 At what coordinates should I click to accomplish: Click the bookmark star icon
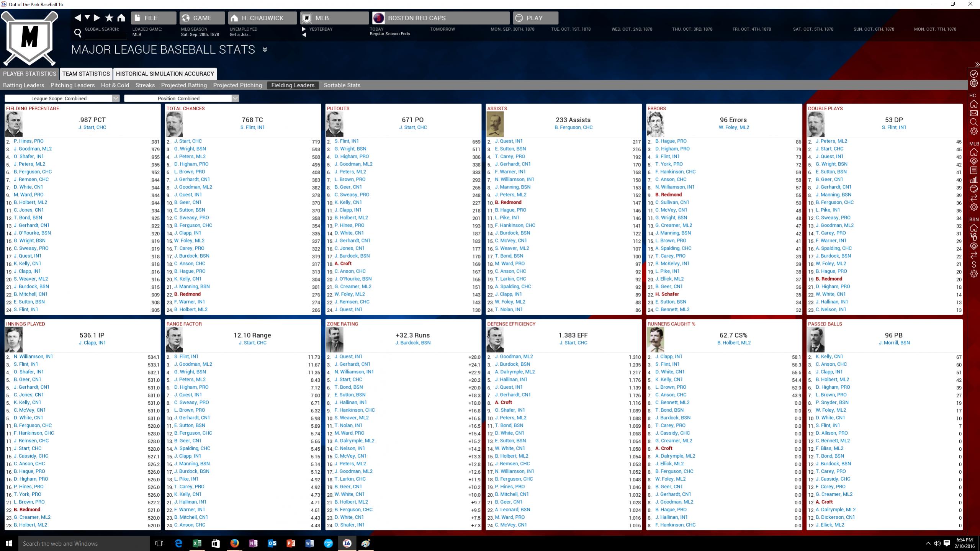(x=109, y=18)
